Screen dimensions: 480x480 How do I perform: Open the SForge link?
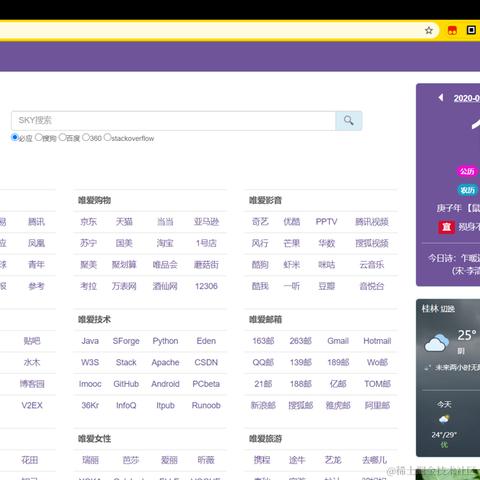pyautogui.click(x=126, y=341)
